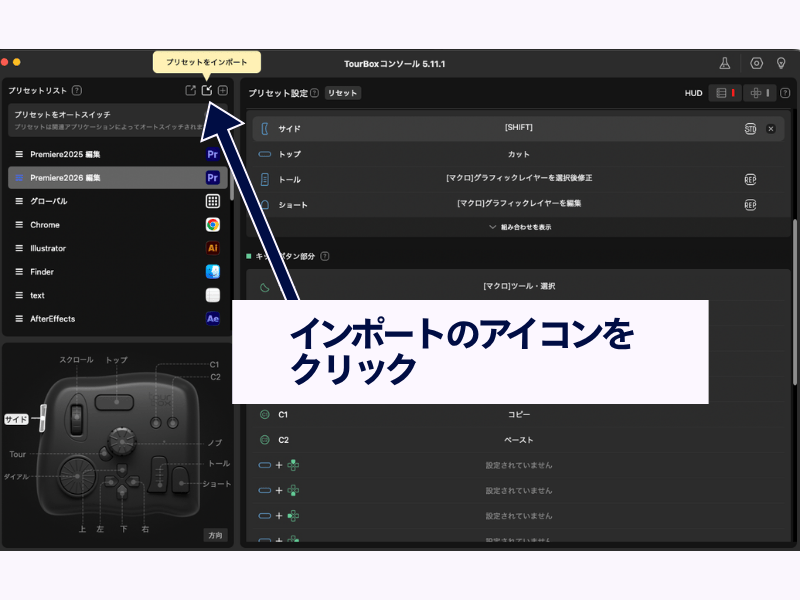800x600 pixels.
Task: Click the lightbulb tips icon
Action: [781, 63]
